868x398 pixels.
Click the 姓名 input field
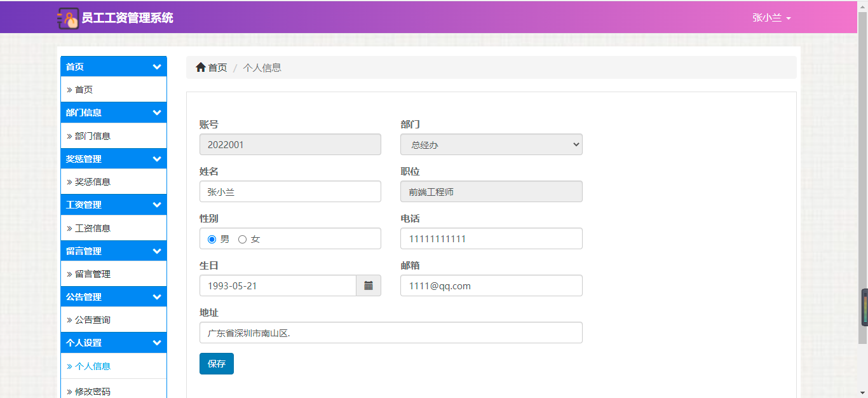(290, 191)
